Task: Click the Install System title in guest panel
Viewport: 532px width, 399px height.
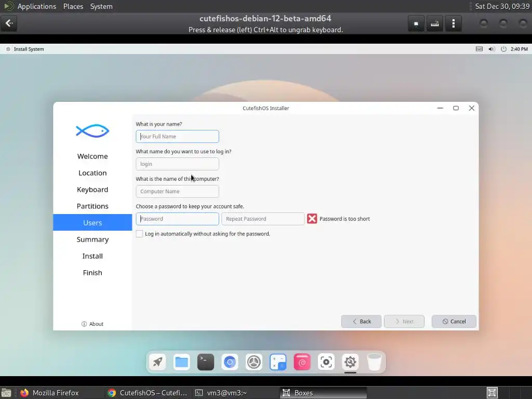Action: (x=29, y=49)
